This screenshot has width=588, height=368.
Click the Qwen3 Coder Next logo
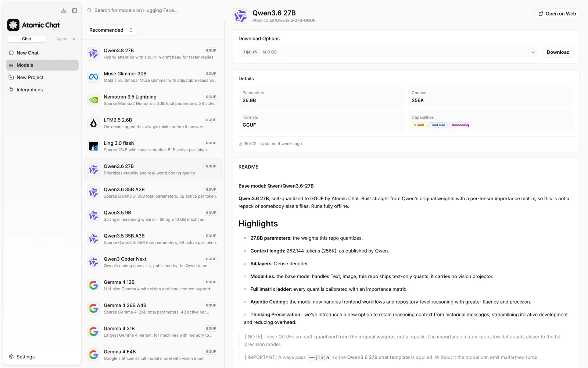point(94,262)
